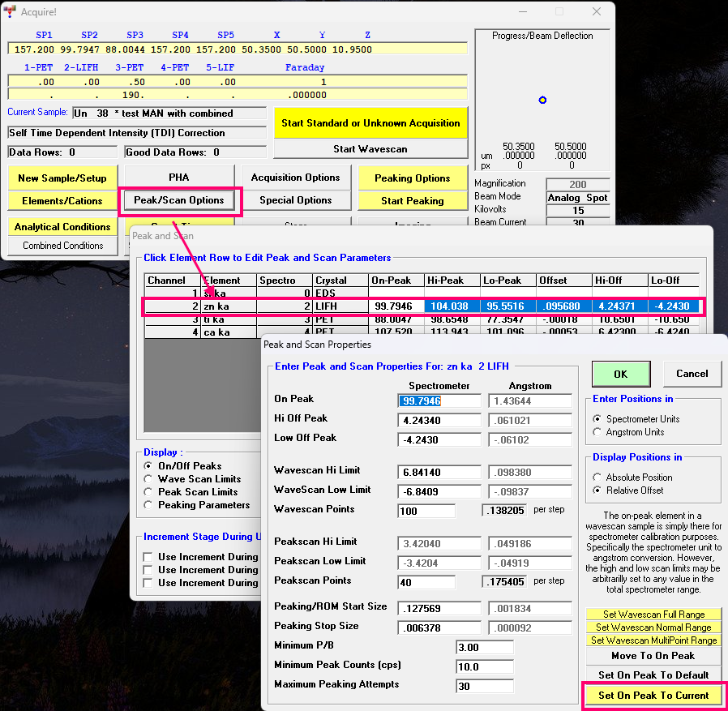Enable the first Use Increment During checkbox
The image size is (728, 711).
(x=148, y=557)
